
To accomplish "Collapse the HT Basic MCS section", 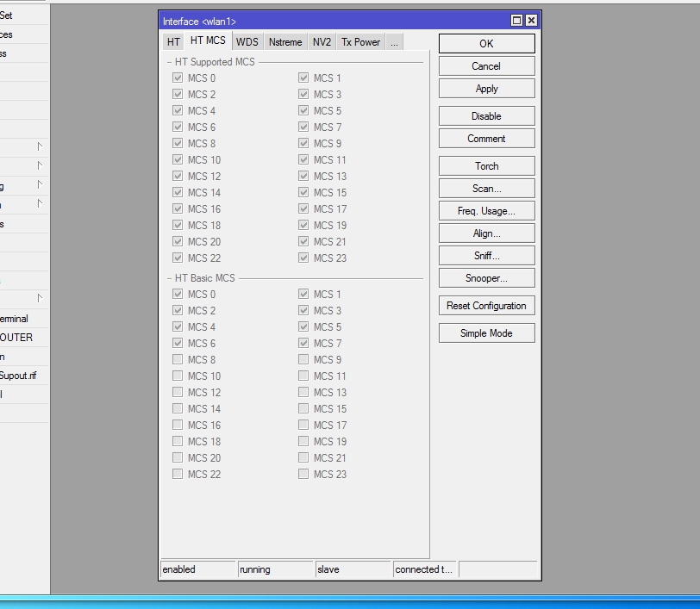I will point(169,278).
